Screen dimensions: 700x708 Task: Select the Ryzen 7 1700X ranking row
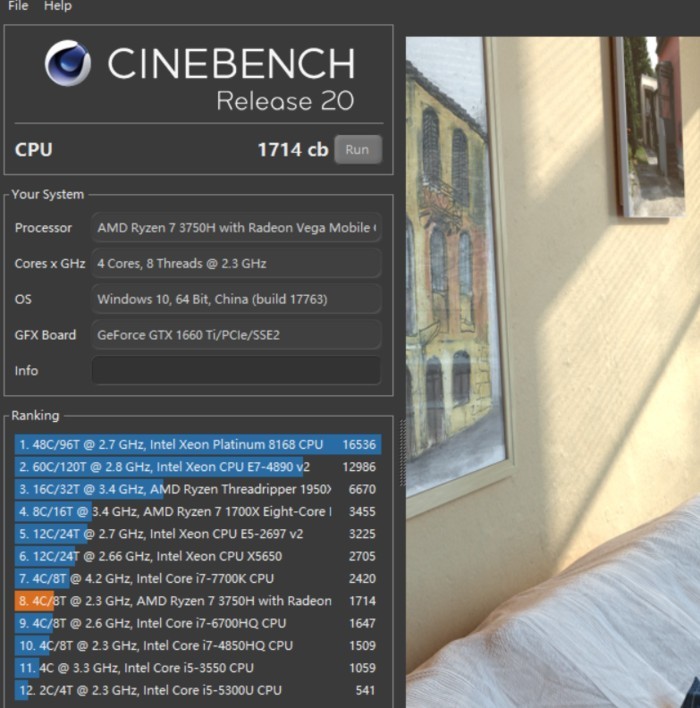click(198, 512)
